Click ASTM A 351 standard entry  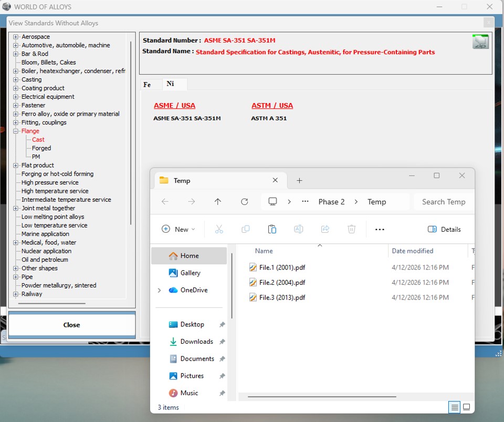(x=269, y=118)
